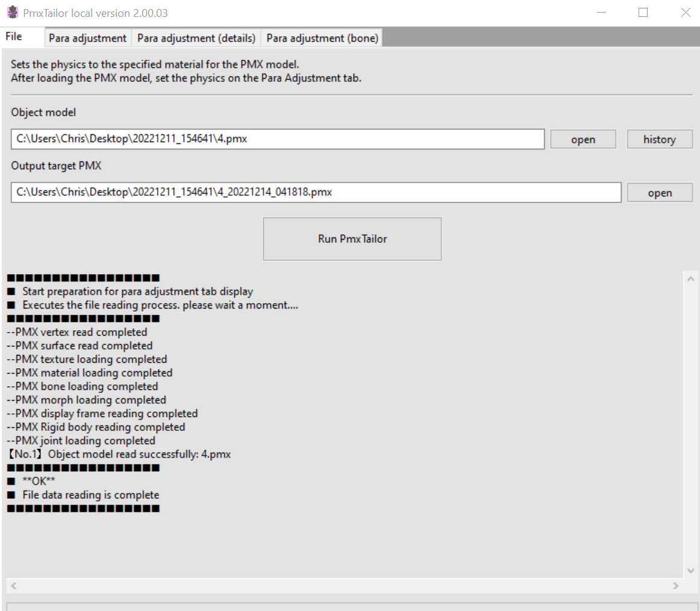Click the scroll-up arrow on the log

point(690,278)
